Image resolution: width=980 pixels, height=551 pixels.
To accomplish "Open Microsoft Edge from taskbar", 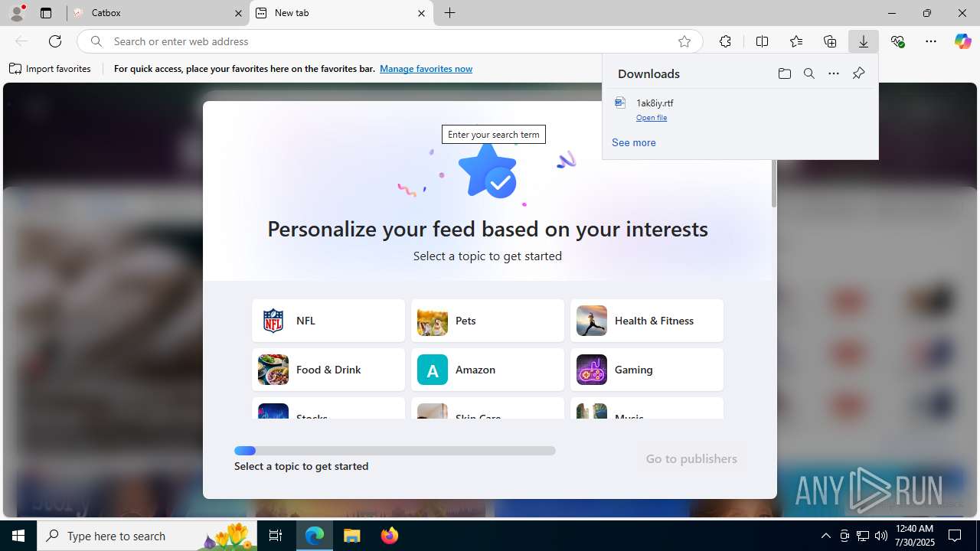I will coord(315,536).
